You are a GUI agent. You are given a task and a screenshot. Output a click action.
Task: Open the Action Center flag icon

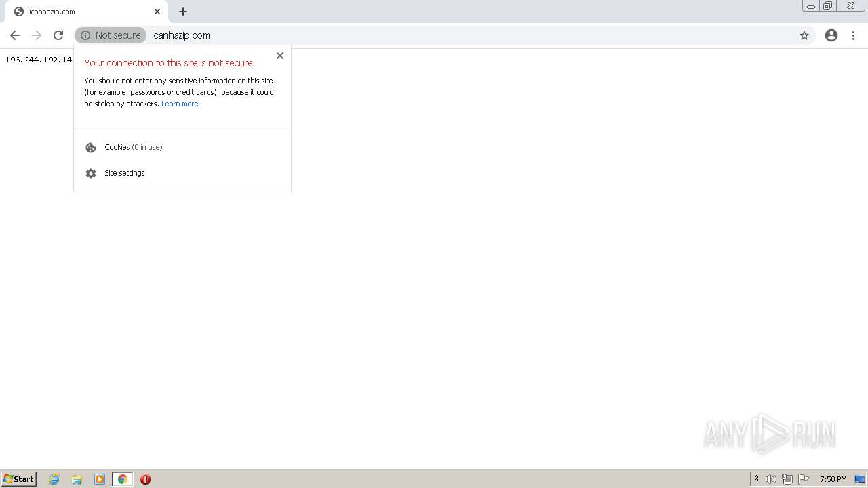804,479
